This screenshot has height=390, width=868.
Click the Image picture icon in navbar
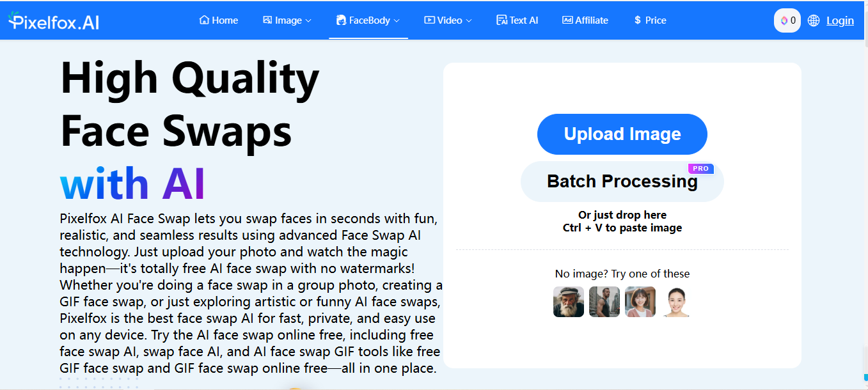pos(267,20)
